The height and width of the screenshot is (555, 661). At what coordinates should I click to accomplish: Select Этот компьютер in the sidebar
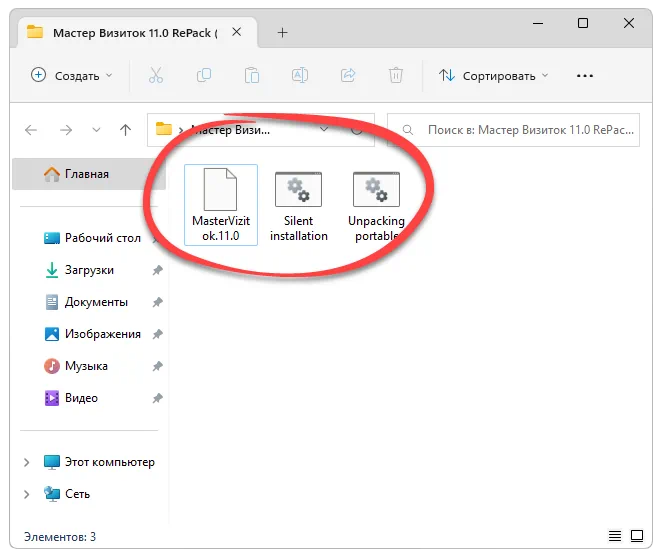[99, 462]
